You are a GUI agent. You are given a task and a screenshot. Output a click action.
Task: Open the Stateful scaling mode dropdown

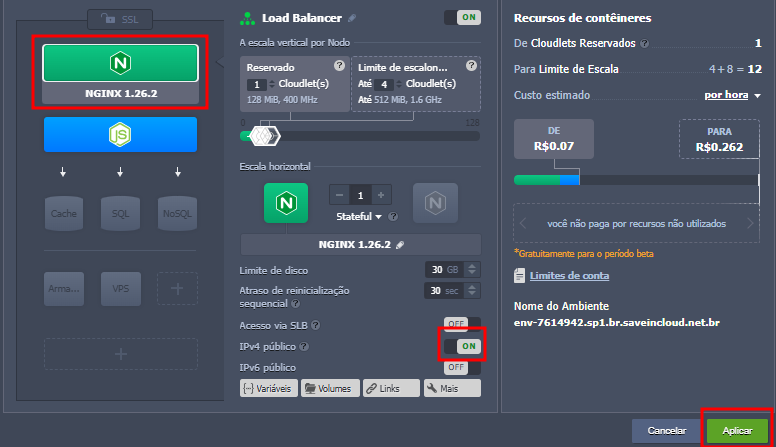[359, 217]
